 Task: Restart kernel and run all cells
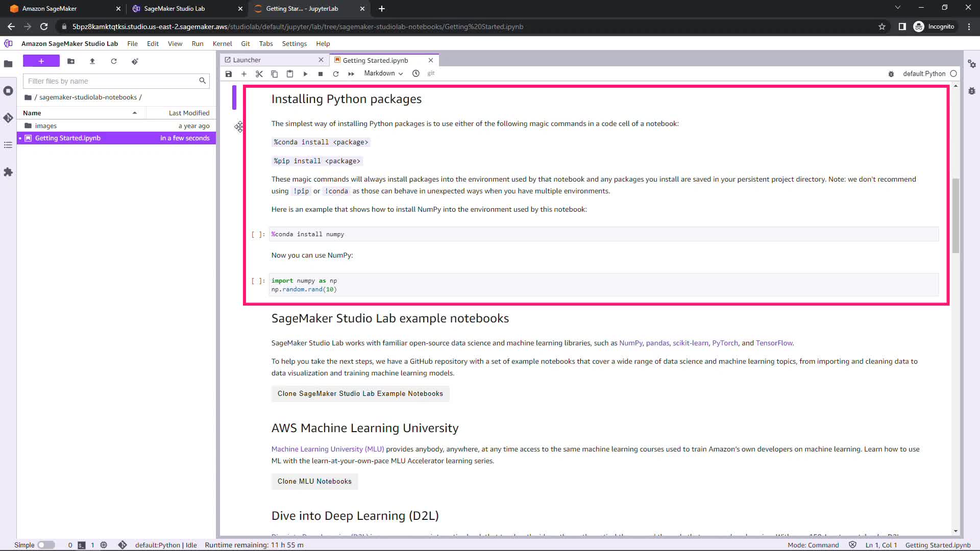click(351, 74)
